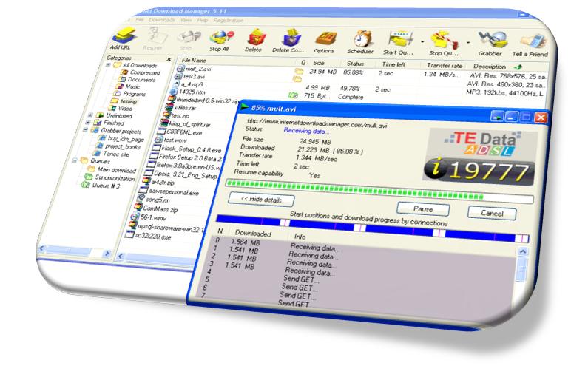Sort by Status column header
This screenshot has width=588, height=377.
coord(356,64)
